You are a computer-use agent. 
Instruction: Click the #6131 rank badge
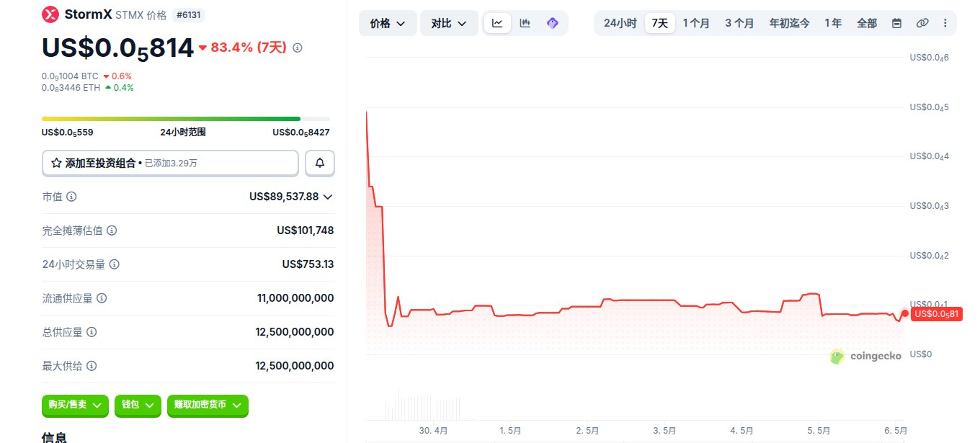pos(190,14)
